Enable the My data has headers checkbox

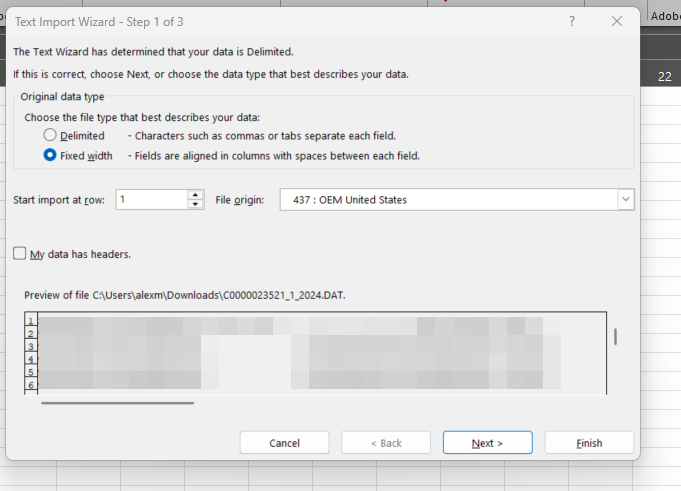click(20, 254)
